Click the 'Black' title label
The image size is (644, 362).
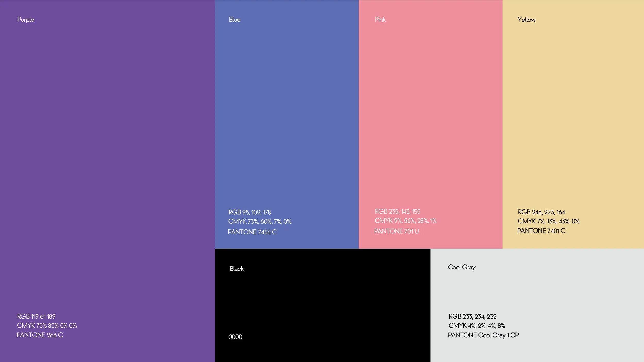pos(236,269)
